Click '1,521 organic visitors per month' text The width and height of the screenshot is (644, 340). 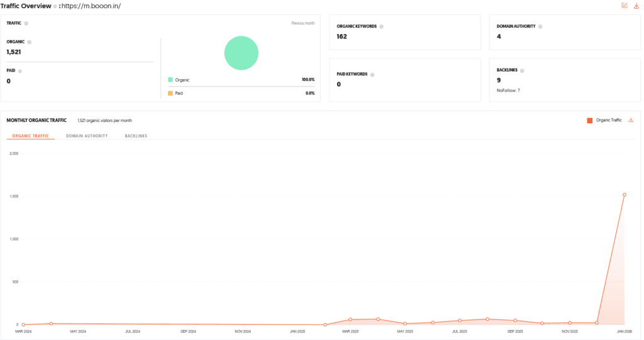pyautogui.click(x=105, y=120)
